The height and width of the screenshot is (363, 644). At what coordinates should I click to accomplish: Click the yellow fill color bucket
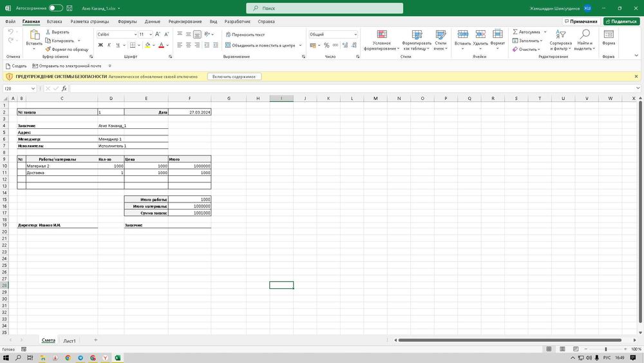147,45
